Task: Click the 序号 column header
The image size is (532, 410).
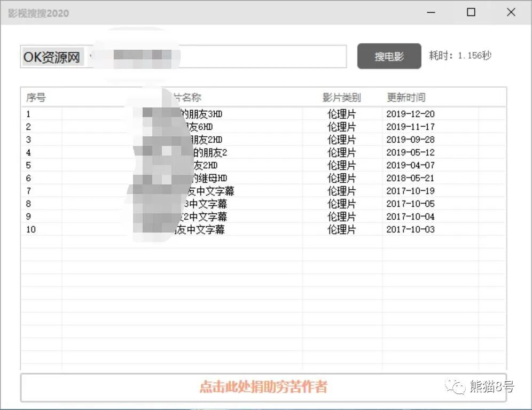Action: (x=36, y=97)
